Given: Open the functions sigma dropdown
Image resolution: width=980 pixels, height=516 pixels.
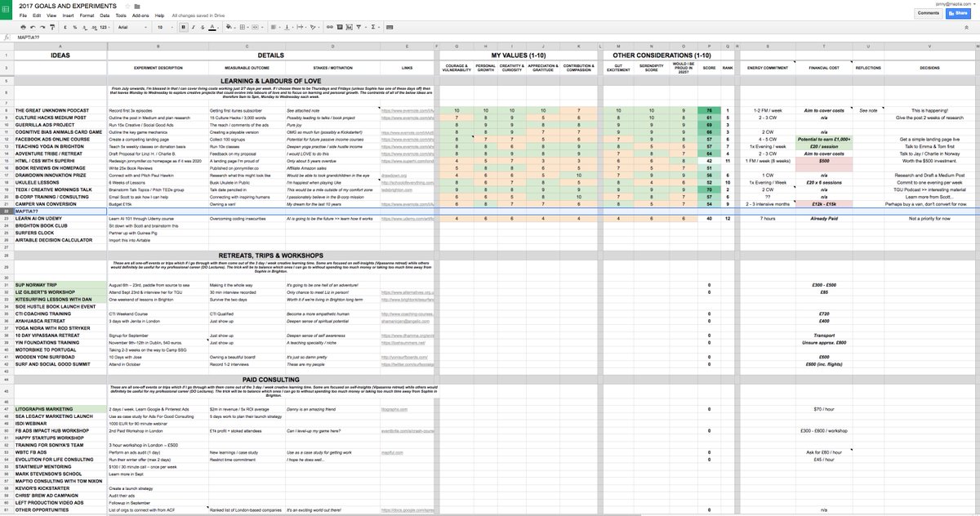Looking at the screenshot, I should (375, 27).
